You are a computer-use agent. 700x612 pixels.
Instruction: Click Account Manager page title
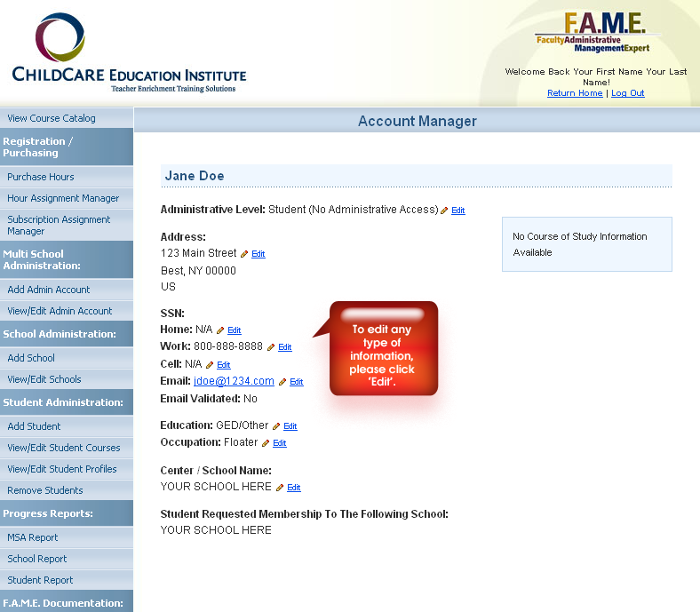[x=418, y=121]
